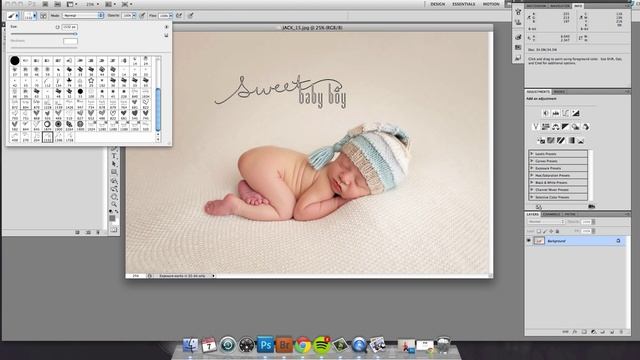The image size is (640, 360).
Task: Adjust the brush Size slider handle
Action: (75, 34)
